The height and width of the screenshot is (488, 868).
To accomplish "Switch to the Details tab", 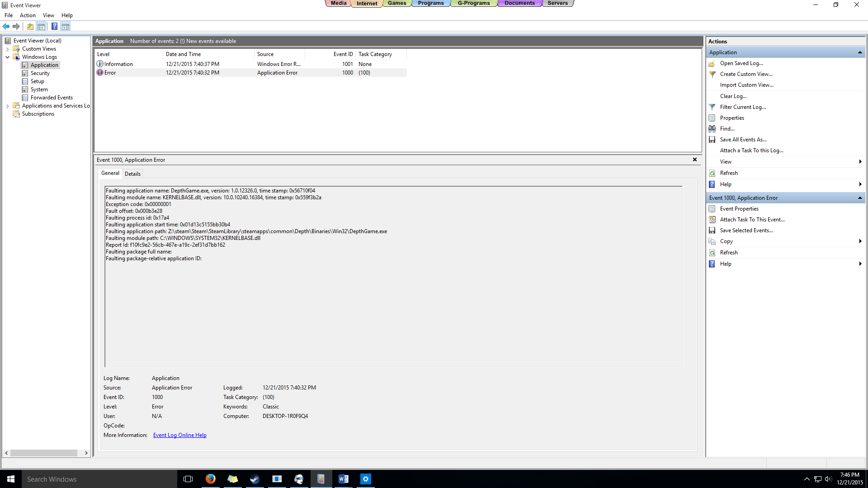I will (x=132, y=174).
